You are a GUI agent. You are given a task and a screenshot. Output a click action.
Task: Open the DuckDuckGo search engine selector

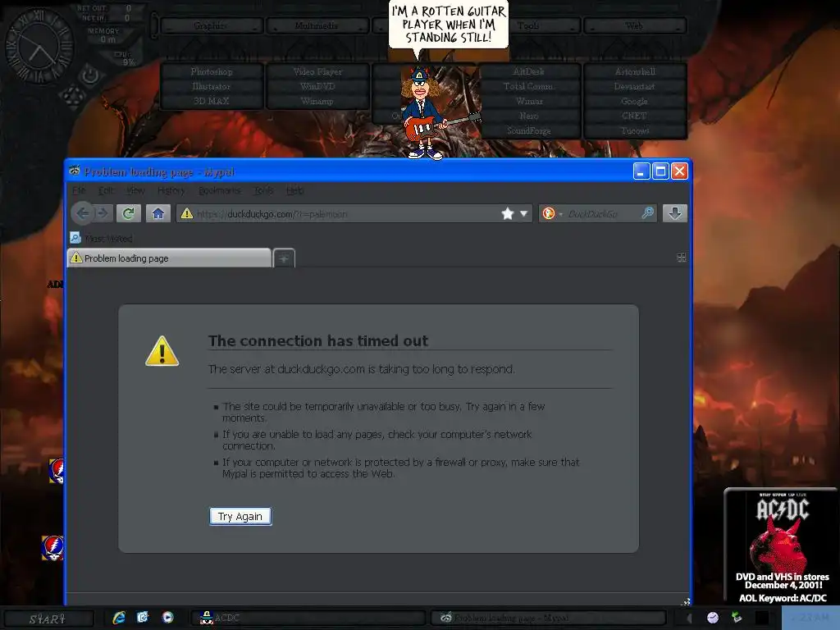pos(552,213)
